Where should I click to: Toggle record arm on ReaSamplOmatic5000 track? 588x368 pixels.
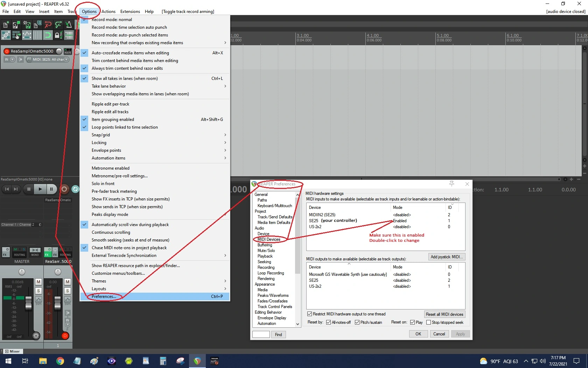[7, 51]
